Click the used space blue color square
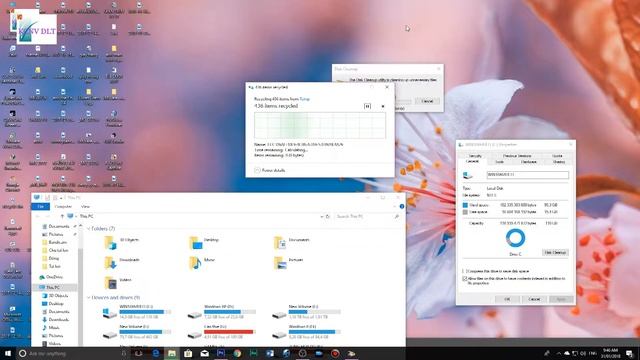 [x=465, y=205]
